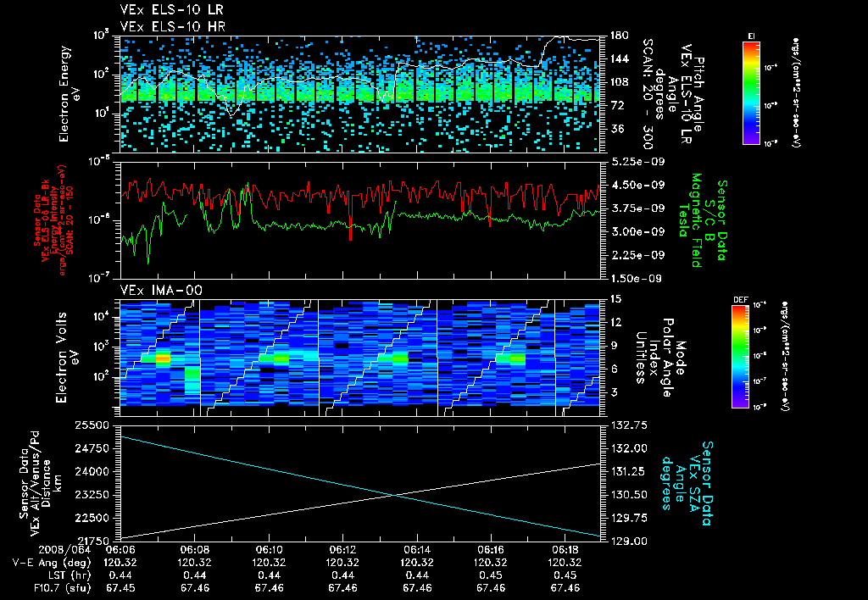The width and height of the screenshot is (868, 600).
Task: Select the 'V-E Ang (deg)' row label
Action: [52, 563]
